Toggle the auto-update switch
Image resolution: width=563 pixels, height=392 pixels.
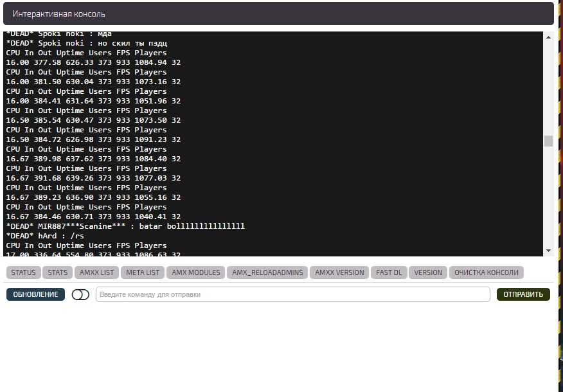click(80, 295)
